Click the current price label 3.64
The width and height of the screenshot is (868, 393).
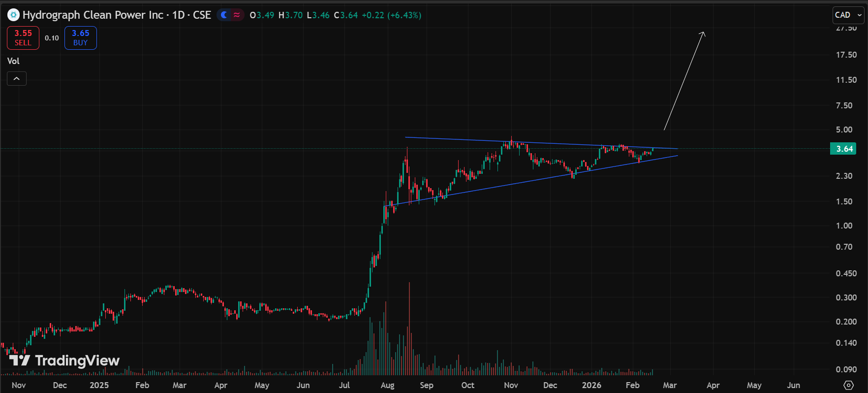click(x=844, y=149)
